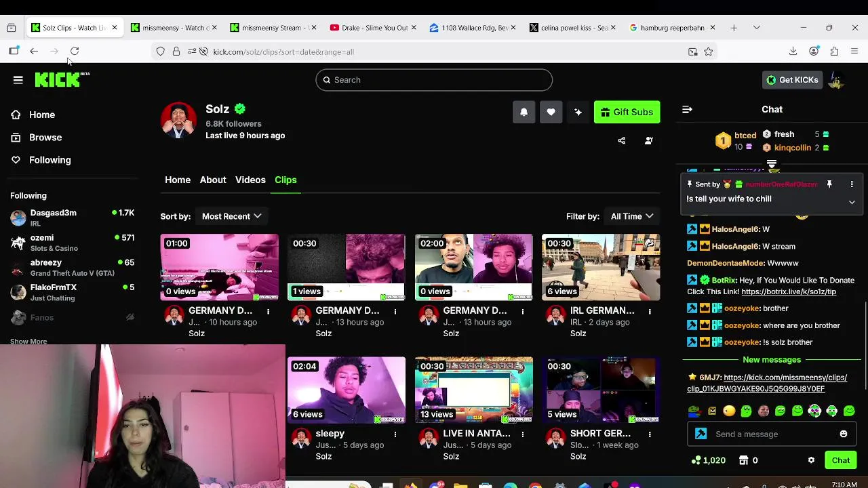Open FlakoFrmTX channel in Following list
The height and width of the screenshot is (488, 868).
tap(73, 292)
